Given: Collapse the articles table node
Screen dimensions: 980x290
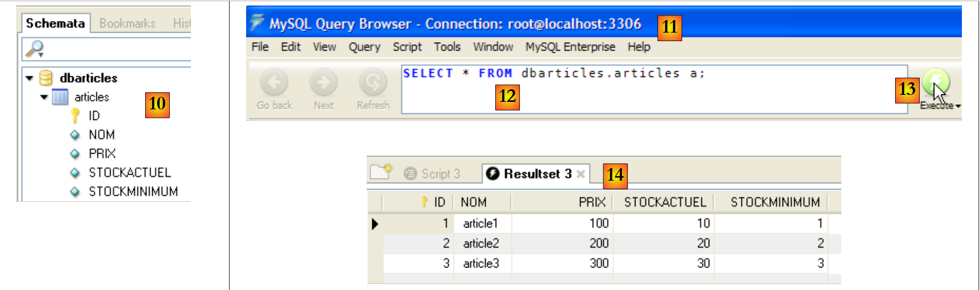Looking at the screenshot, I should click(x=44, y=97).
